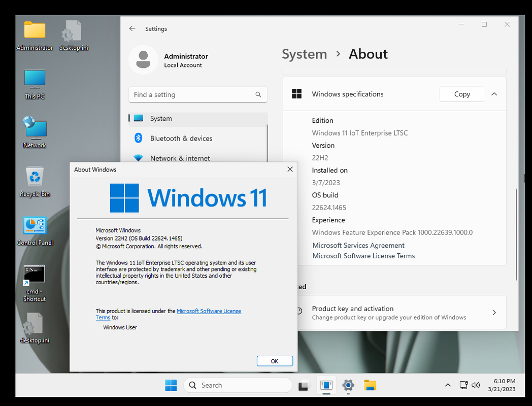Open Microsoft Software License Terms in Settings
Viewport: 532px width, 406px height.
[363, 256]
